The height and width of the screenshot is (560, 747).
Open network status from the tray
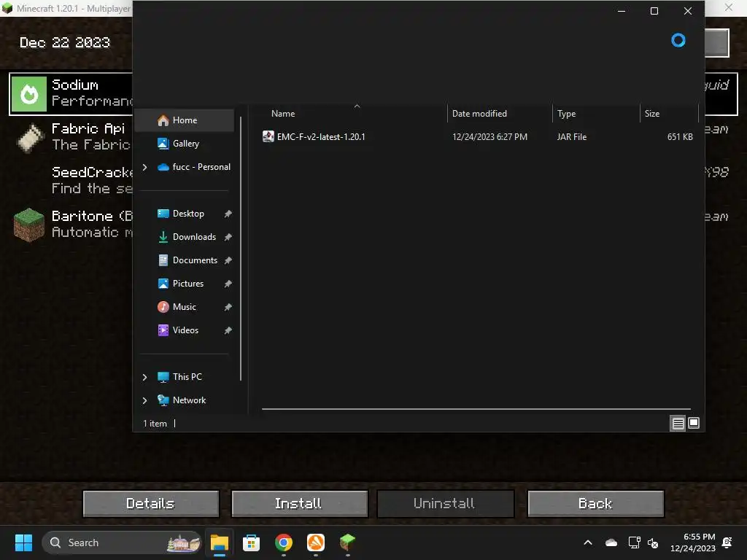point(634,542)
